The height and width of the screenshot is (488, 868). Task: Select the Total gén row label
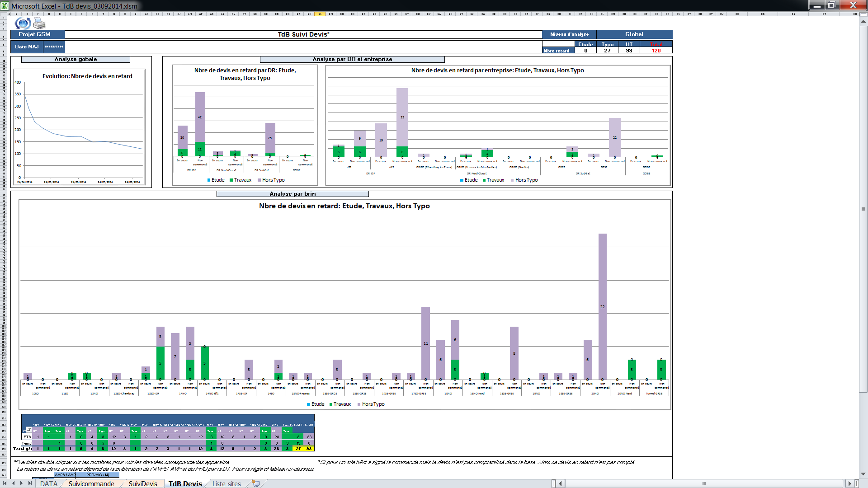click(x=23, y=449)
